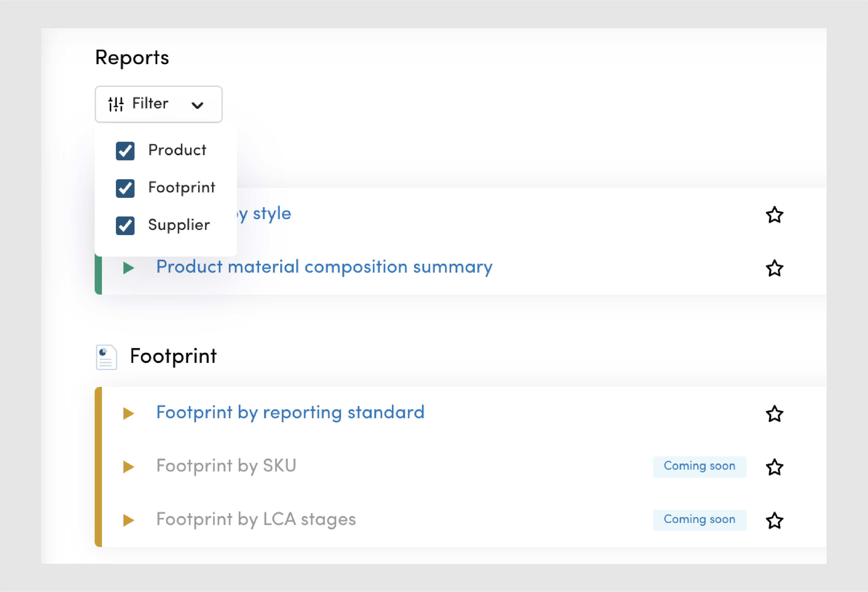Uncheck the Product filter checkbox
Viewport: 868px width, 592px height.
(125, 151)
